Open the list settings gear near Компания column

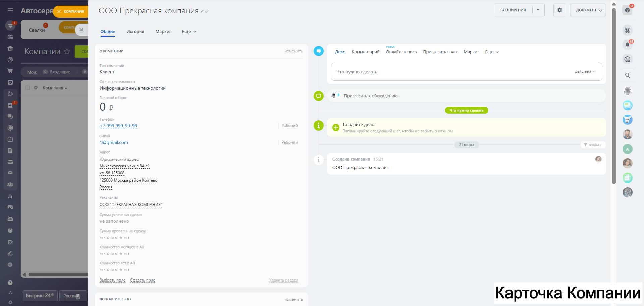[36, 88]
